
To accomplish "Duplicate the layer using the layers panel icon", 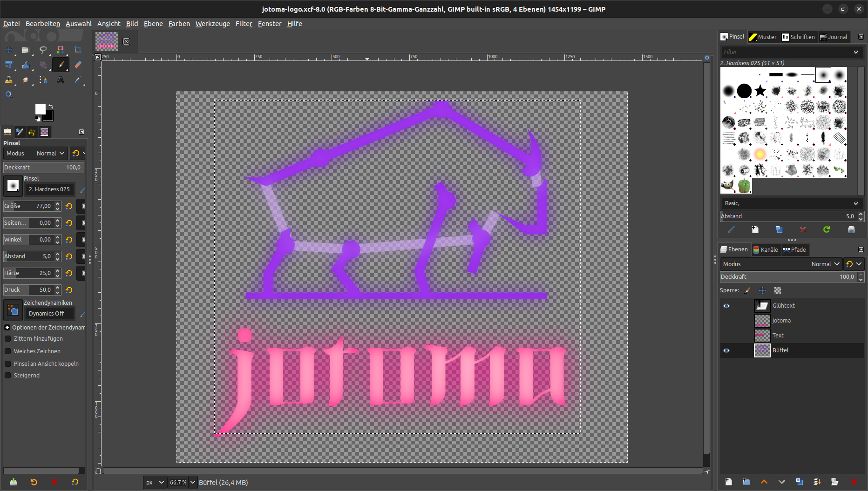I will 799,482.
